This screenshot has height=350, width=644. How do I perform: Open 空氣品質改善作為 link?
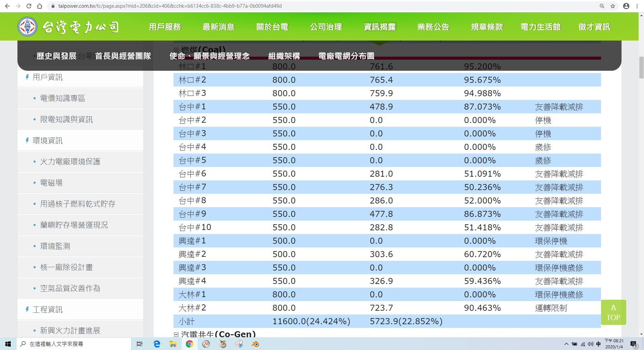click(x=70, y=288)
